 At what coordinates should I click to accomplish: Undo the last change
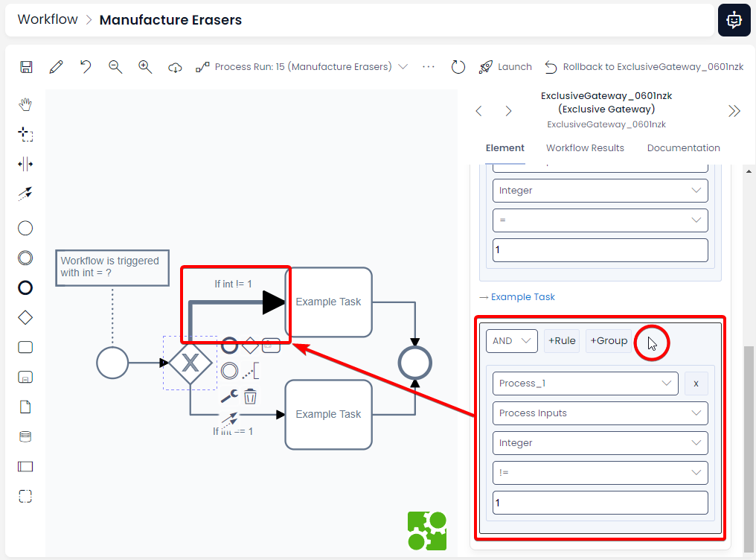tap(85, 66)
